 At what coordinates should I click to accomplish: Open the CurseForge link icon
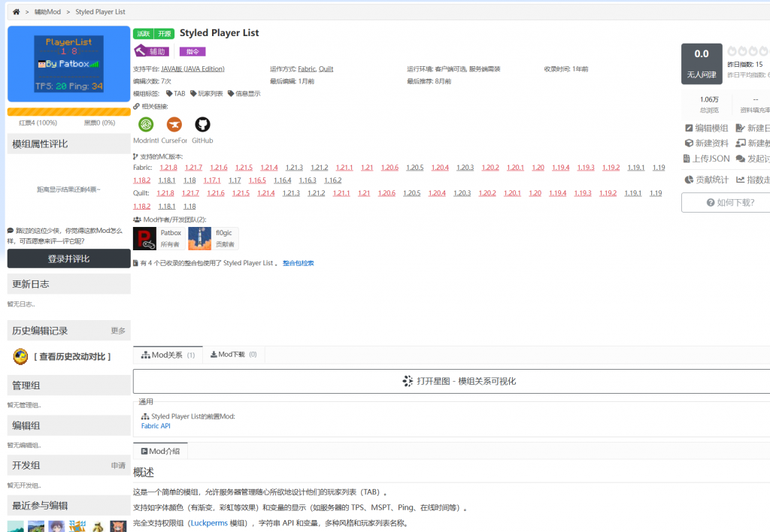pyautogui.click(x=174, y=125)
